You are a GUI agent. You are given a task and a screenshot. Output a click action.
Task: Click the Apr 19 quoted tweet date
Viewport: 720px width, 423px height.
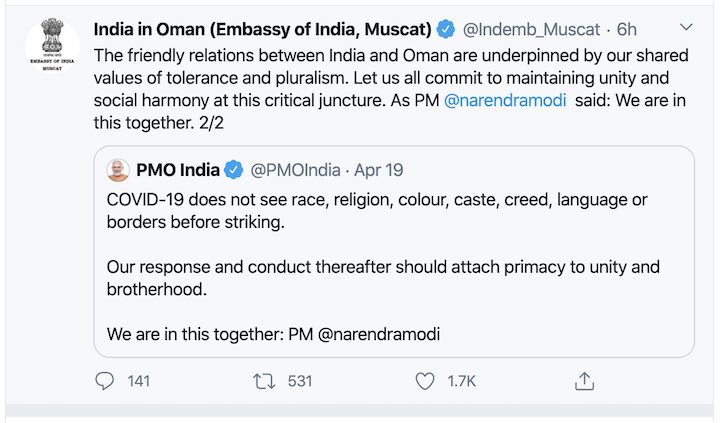click(x=379, y=170)
